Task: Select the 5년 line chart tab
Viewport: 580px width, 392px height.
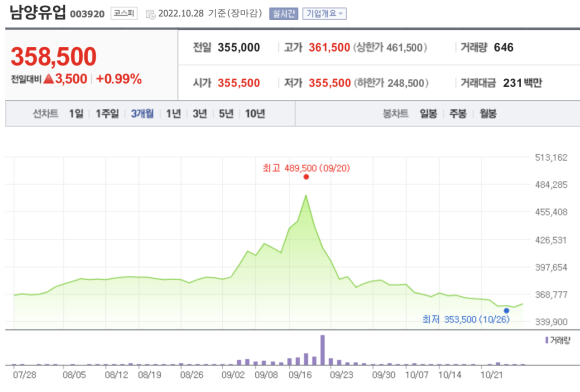Action: tap(226, 114)
